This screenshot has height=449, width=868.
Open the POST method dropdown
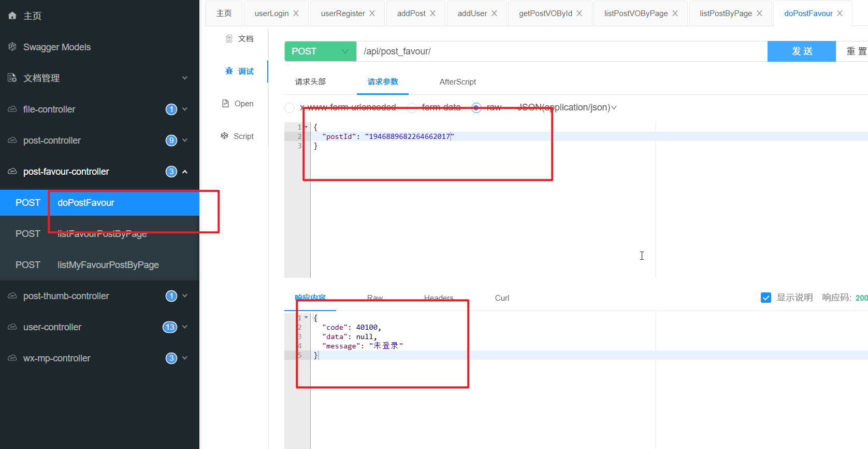click(x=320, y=51)
